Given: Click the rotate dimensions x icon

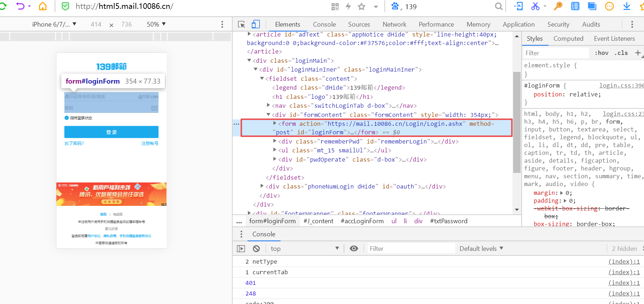Looking at the screenshot, I should [x=111, y=25].
